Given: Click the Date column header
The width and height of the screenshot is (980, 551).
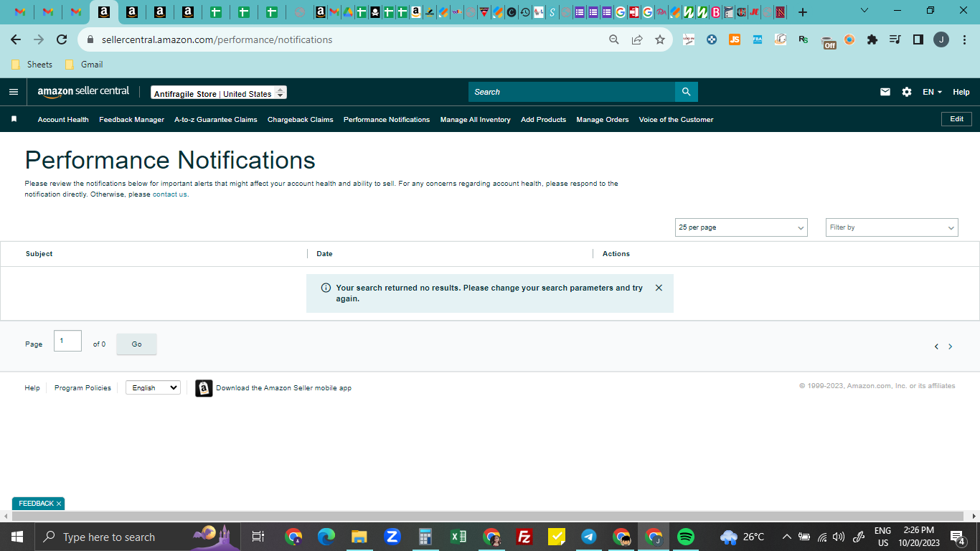Looking at the screenshot, I should 324,254.
